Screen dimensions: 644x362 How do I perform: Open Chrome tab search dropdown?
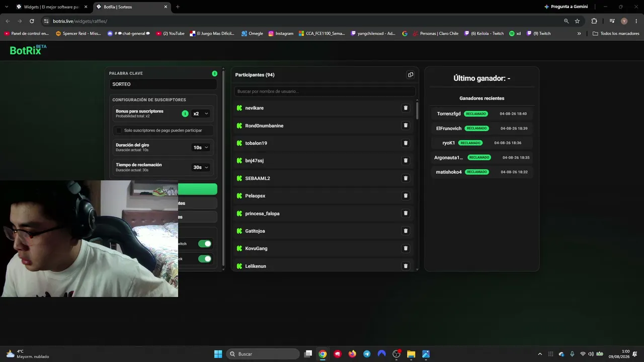tap(7, 7)
